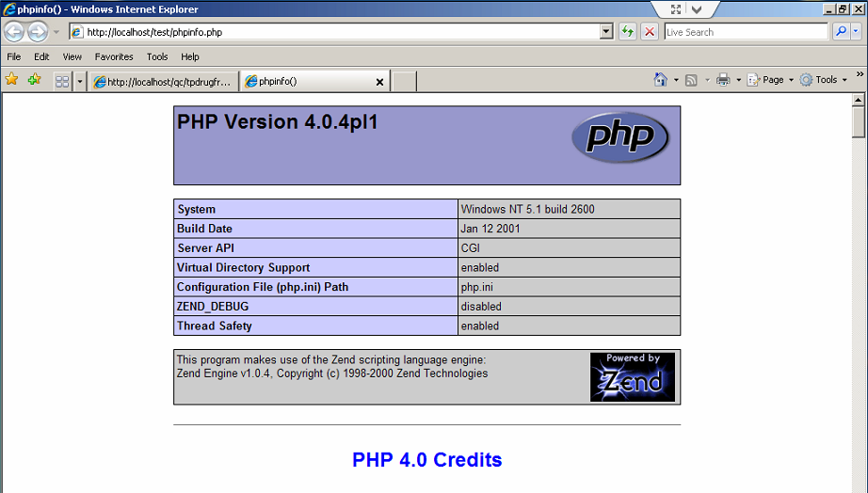Expand the Home button dropdown
Screen dimensions: 868x493
coord(676,80)
